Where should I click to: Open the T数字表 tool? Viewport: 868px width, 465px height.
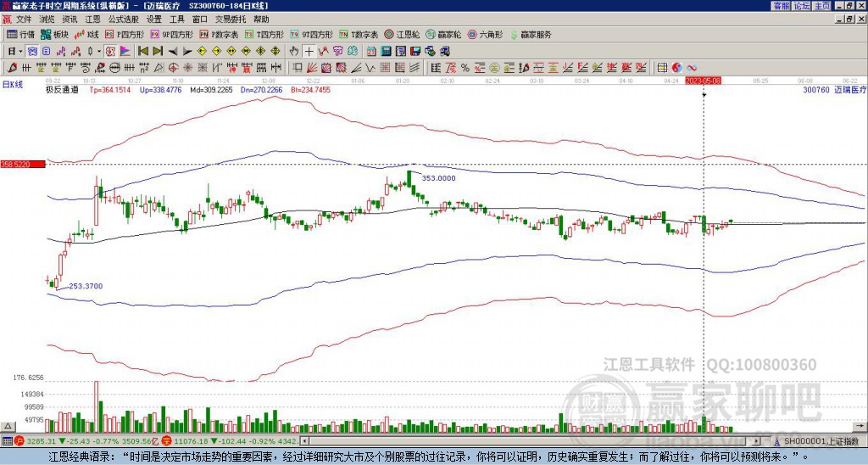(x=359, y=34)
